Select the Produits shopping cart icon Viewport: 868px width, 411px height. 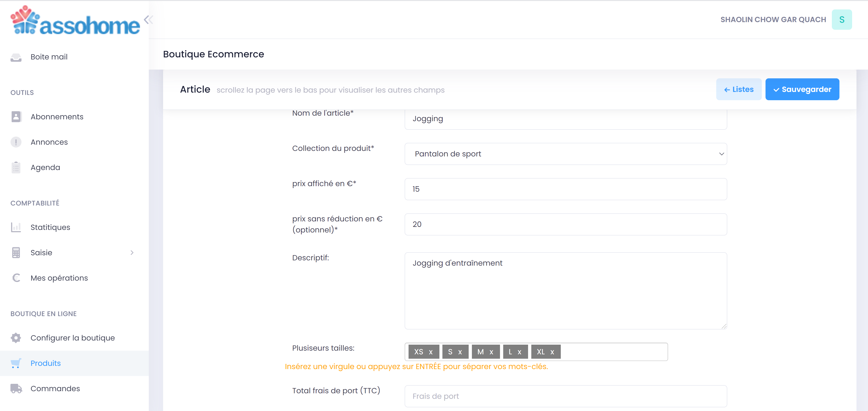pos(16,363)
